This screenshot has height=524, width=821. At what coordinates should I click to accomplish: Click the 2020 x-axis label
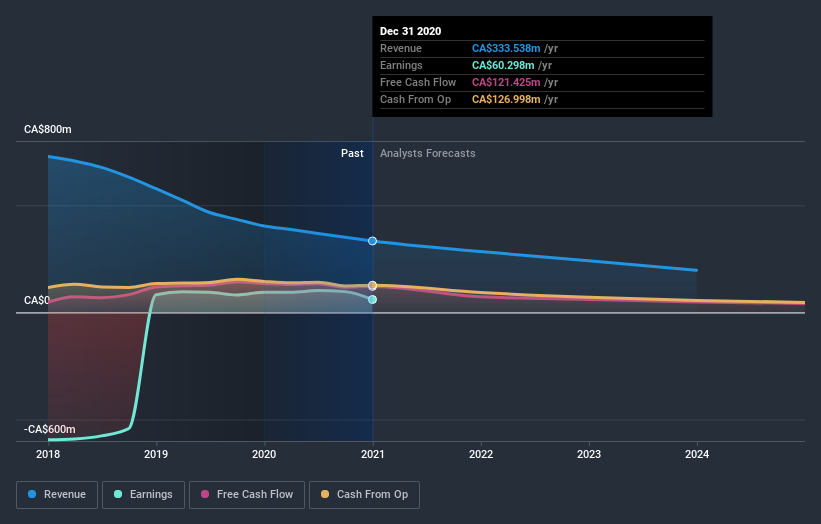(x=264, y=454)
